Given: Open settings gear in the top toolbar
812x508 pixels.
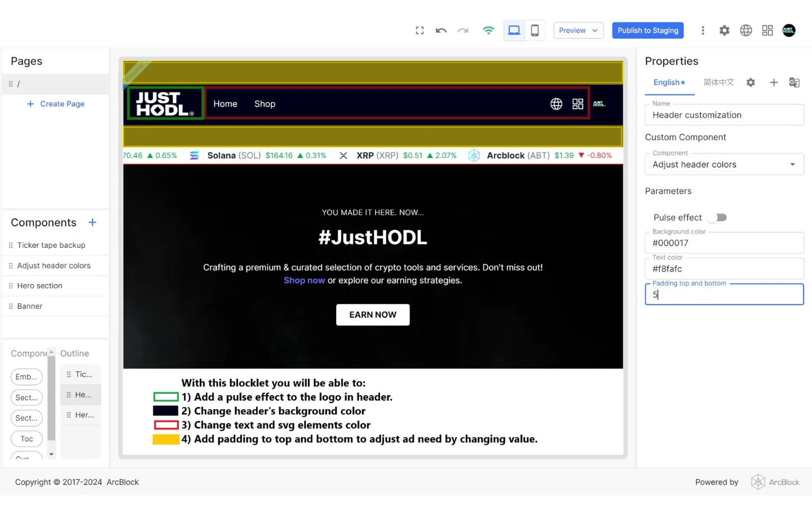Looking at the screenshot, I should (x=725, y=30).
